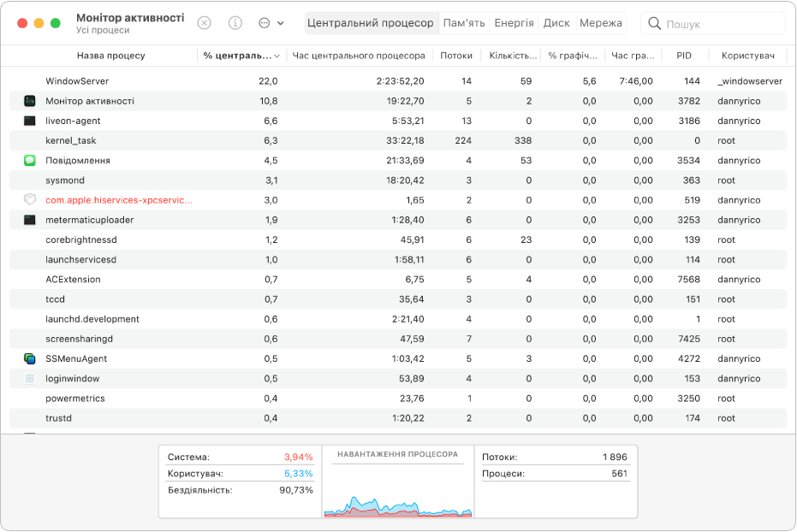Select the Монітор активності process name
797x532 pixels.
90,101
